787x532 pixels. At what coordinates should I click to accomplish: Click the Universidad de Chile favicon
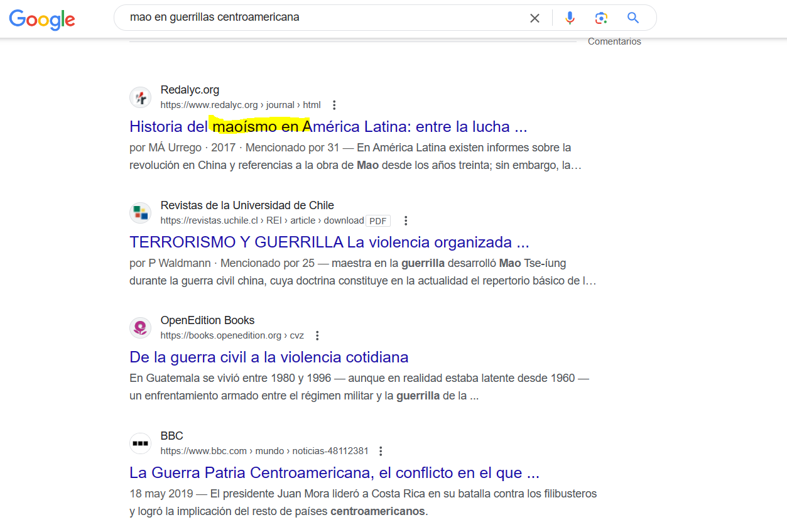[x=141, y=213]
